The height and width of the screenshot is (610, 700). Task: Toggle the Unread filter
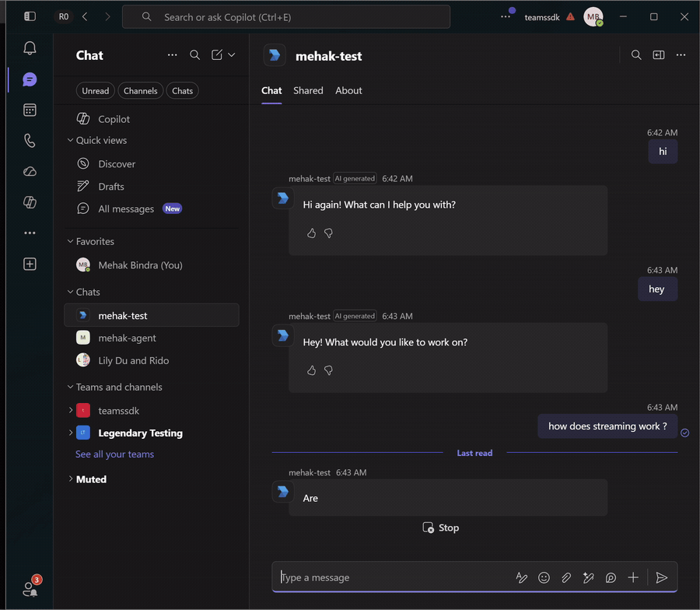pos(95,91)
